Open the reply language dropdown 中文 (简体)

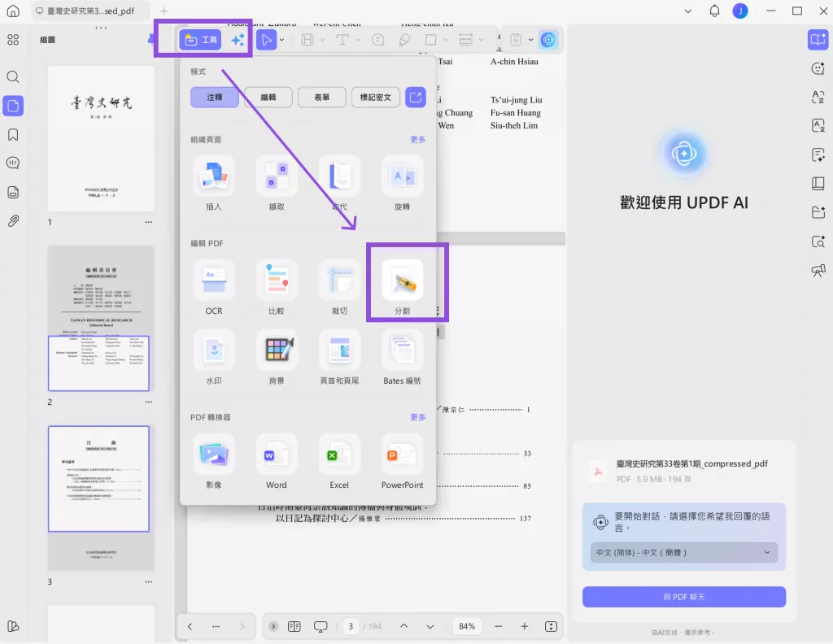click(x=683, y=553)
